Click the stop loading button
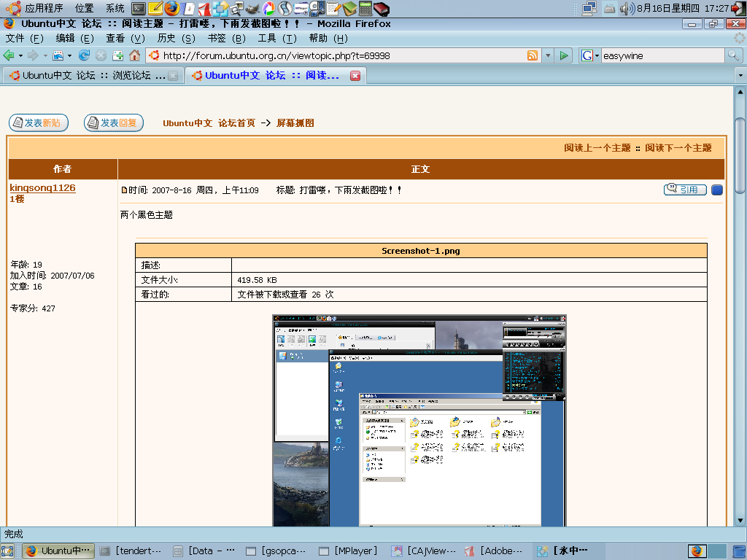 tap(101, 55)
